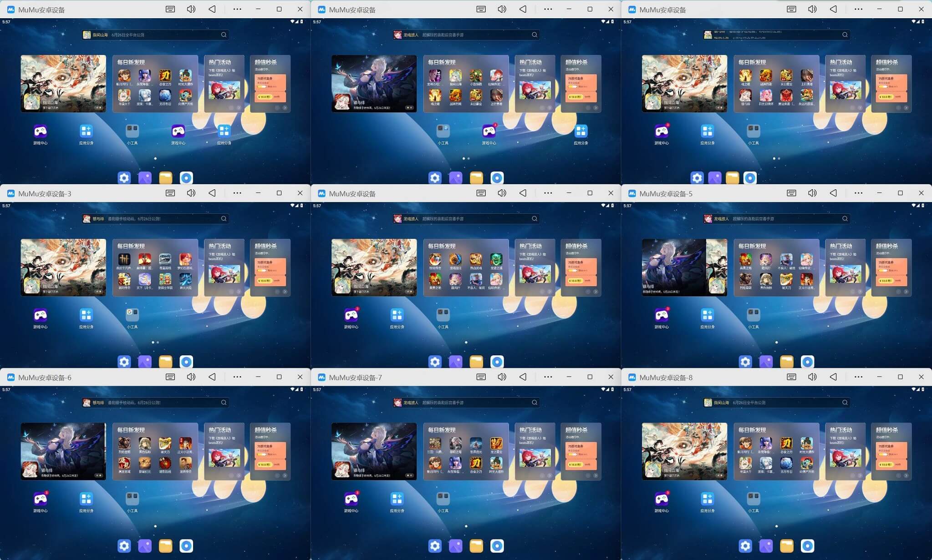Open 热门活动 card in MuMu安卓设备-6
This screenshot has height=560, width=932.
pos(224,451)
